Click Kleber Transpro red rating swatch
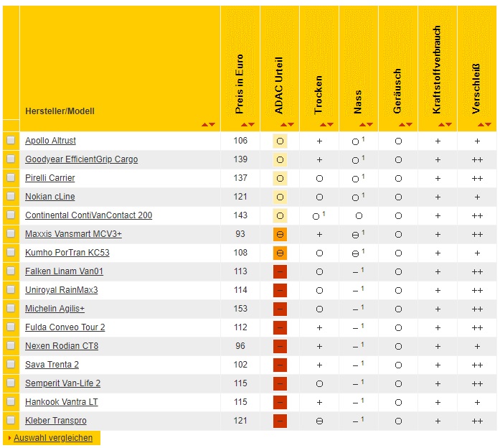The image size is (500, 448). (280, 421)
